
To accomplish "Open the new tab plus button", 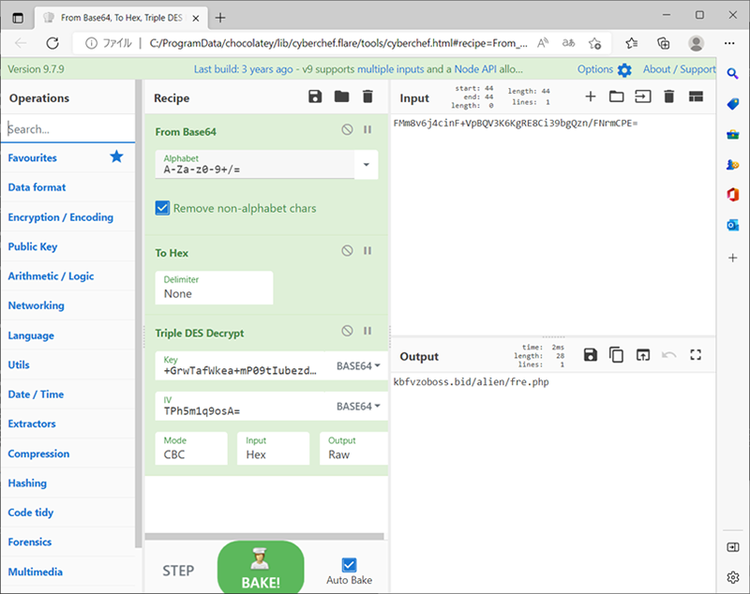I will click(x=220, y=18).
